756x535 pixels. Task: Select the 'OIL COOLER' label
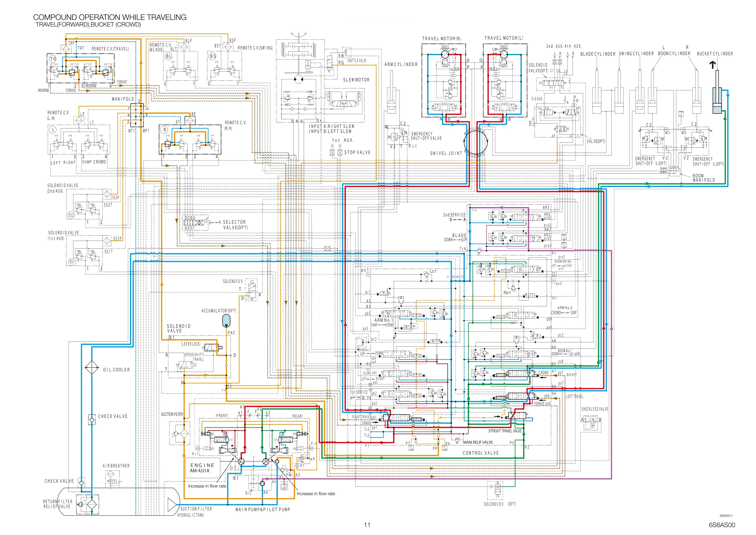pos(117,370)
